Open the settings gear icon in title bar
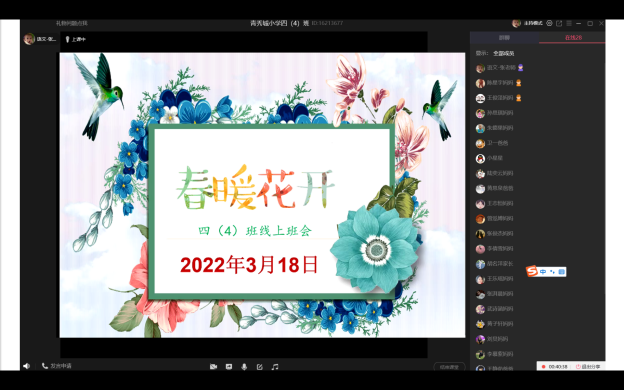This screenshot has width=624, height=390. click(550, 23)
